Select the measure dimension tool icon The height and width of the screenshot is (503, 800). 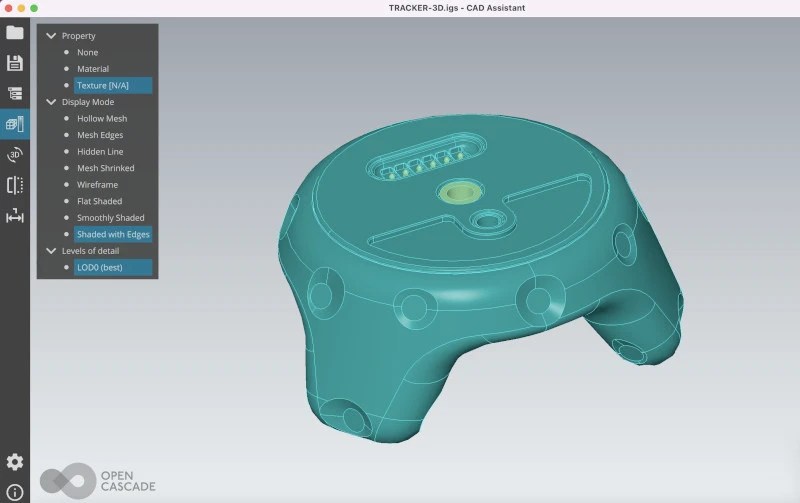[15, 216]
